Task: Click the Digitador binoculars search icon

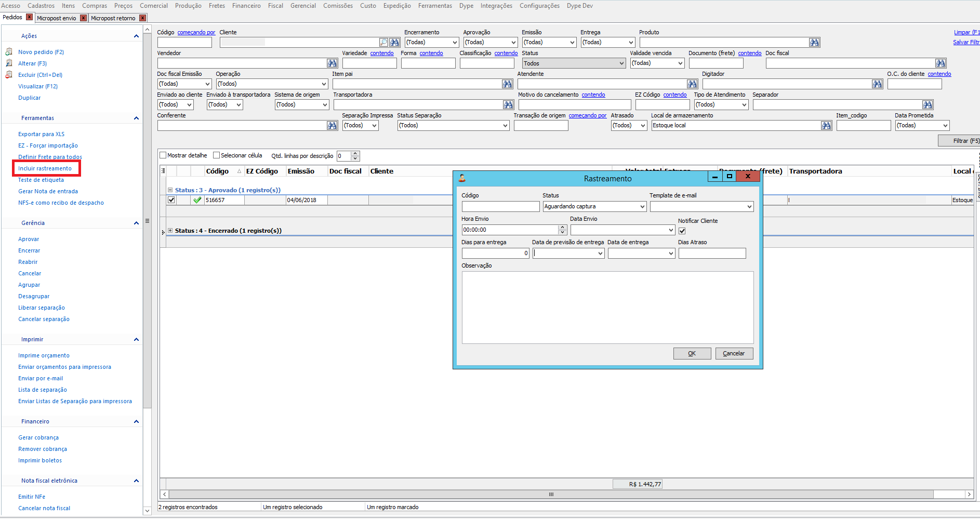Action: point(877,84)
